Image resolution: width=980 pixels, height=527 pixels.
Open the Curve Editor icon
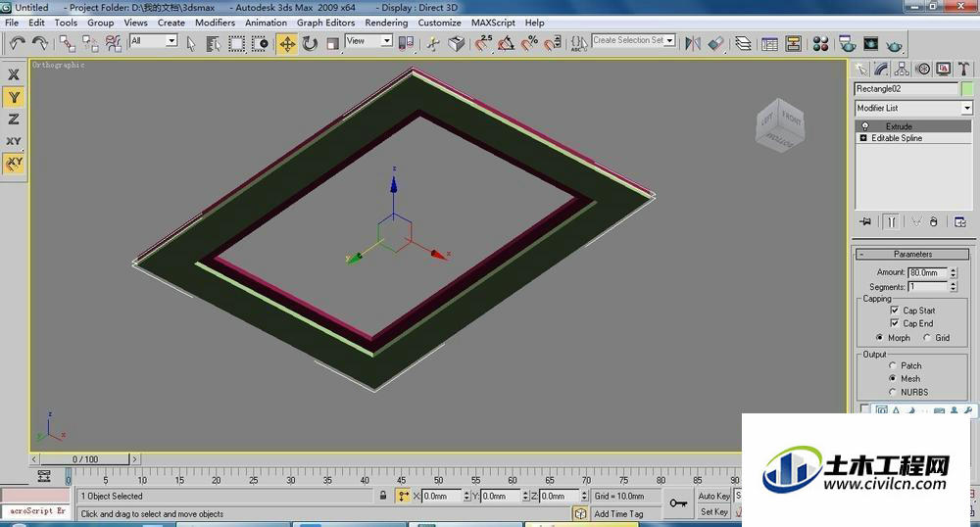(x=770, y=43)
